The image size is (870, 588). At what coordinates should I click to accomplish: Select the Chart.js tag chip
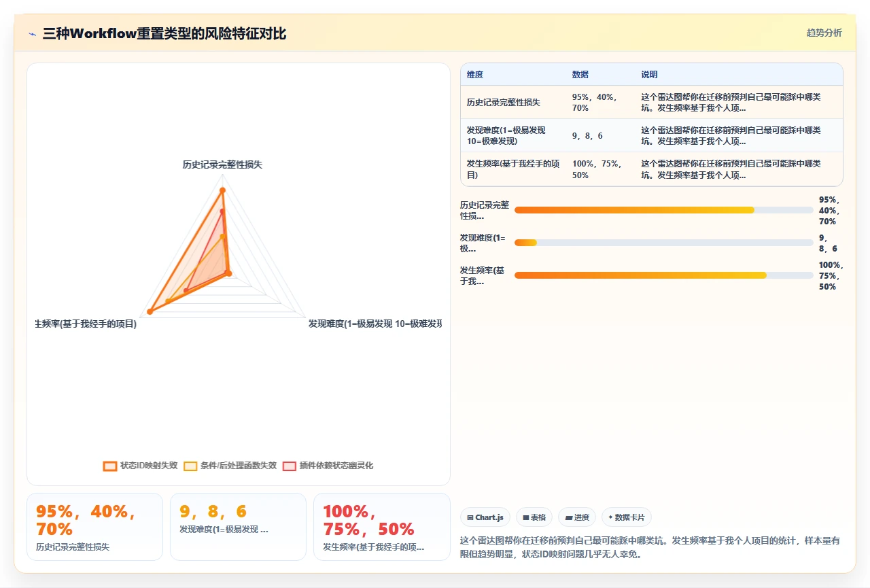(x=485, y=517)
